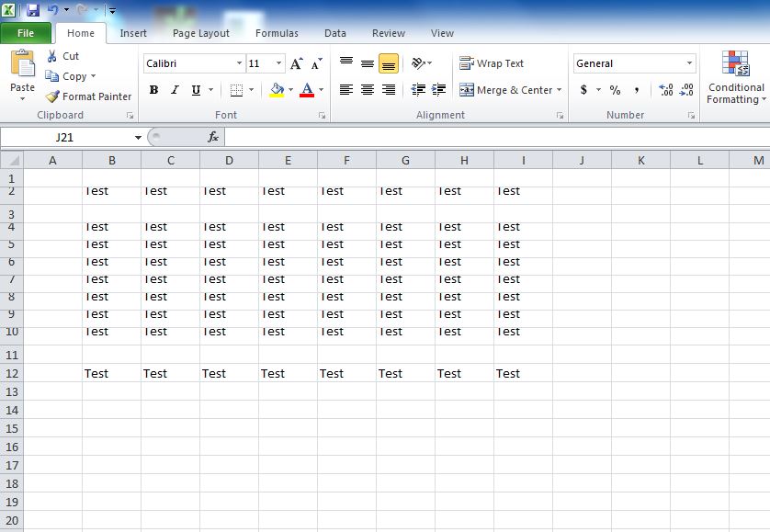Click the Undo icon in Quick Access Toolbar
770x532 pixels.
[x=52, y=9]
